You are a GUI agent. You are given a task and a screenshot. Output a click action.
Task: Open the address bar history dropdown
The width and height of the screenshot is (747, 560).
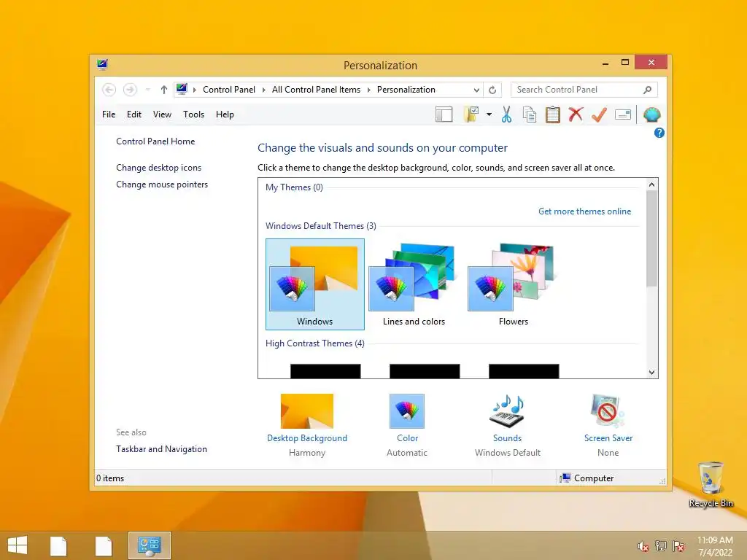[476, 90]
